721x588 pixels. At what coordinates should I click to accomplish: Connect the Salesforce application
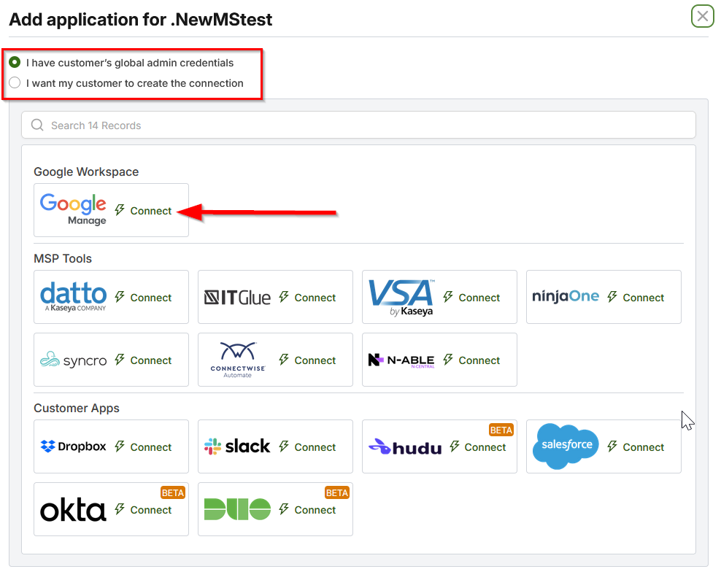coord(636,447)
